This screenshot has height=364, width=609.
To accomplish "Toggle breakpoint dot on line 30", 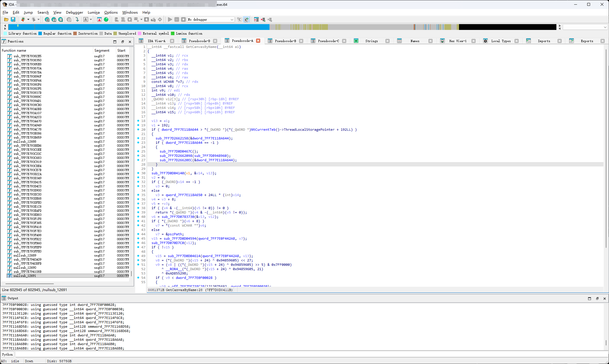I will coord(138,173).
